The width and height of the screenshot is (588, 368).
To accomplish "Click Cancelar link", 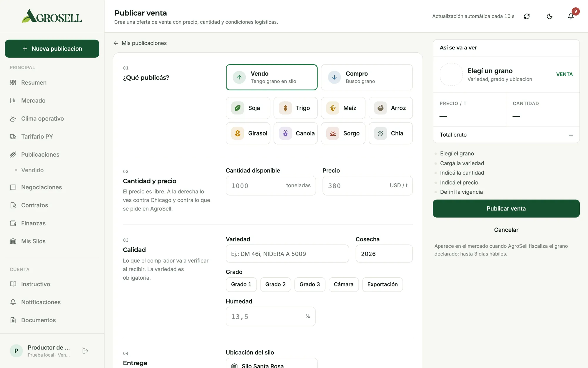I will (506, 230).
